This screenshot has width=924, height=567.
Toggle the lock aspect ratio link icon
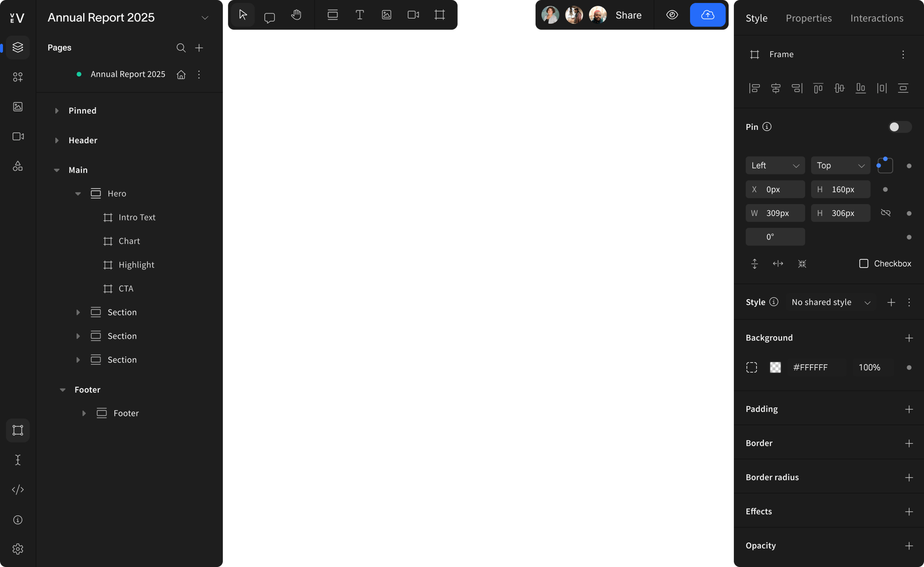tap(886, 213)
